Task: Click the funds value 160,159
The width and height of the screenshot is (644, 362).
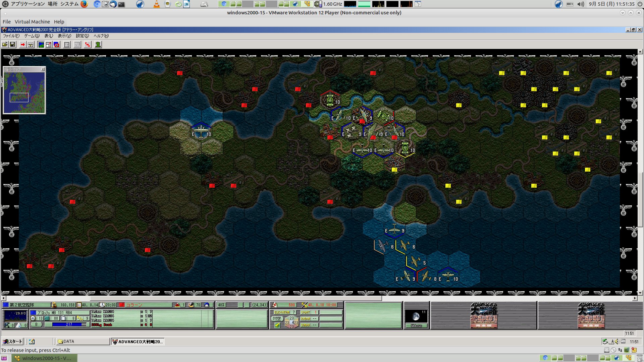Action: pyautogui.click(x=67, y=305)
